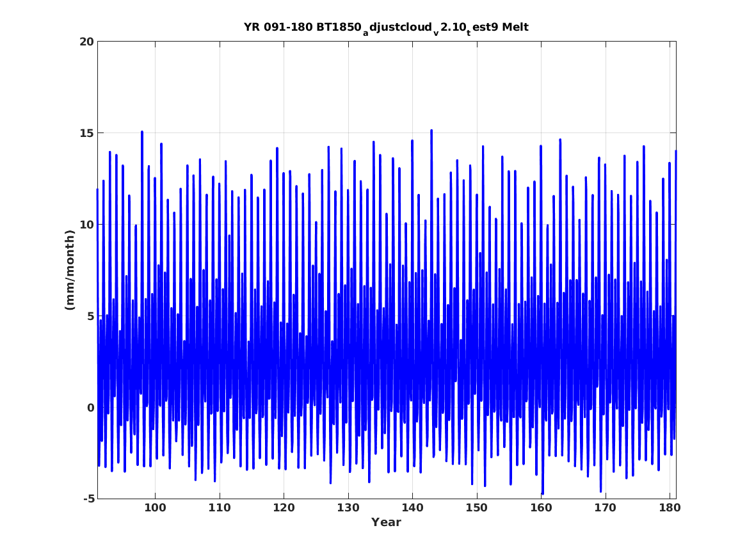Click x-axis tick label 110
747x560 pixels.
coord(219,508)
